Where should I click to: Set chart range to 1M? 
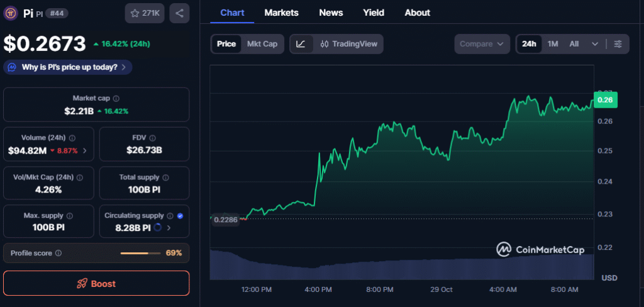click(x=553, y=44)
